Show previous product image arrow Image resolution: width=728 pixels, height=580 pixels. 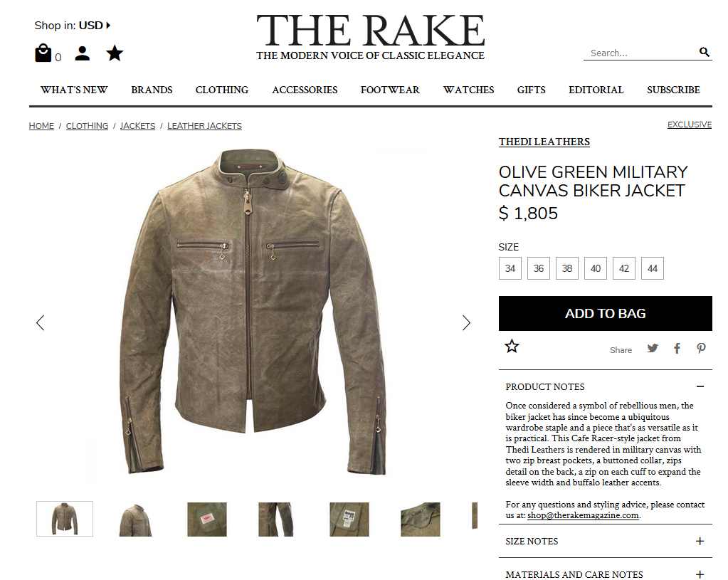[x=41, y=323]
